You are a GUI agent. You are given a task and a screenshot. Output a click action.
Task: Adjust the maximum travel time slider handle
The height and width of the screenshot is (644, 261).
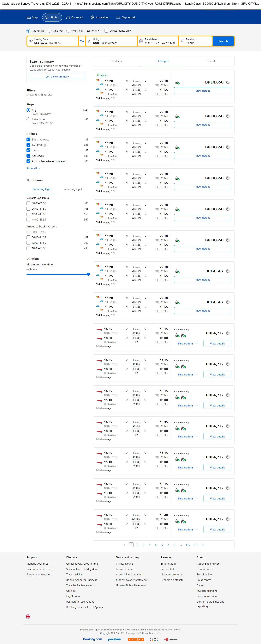[x=88, y=274]
